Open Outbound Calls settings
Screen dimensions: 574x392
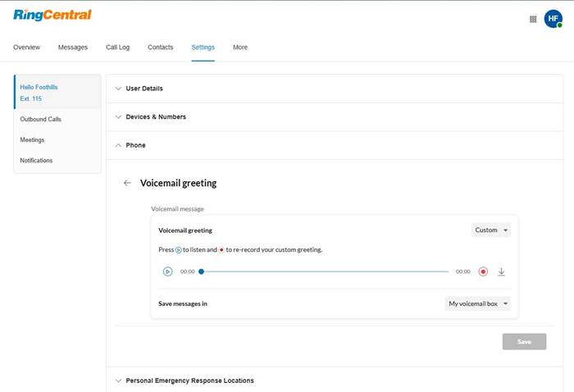coord(41,119)
